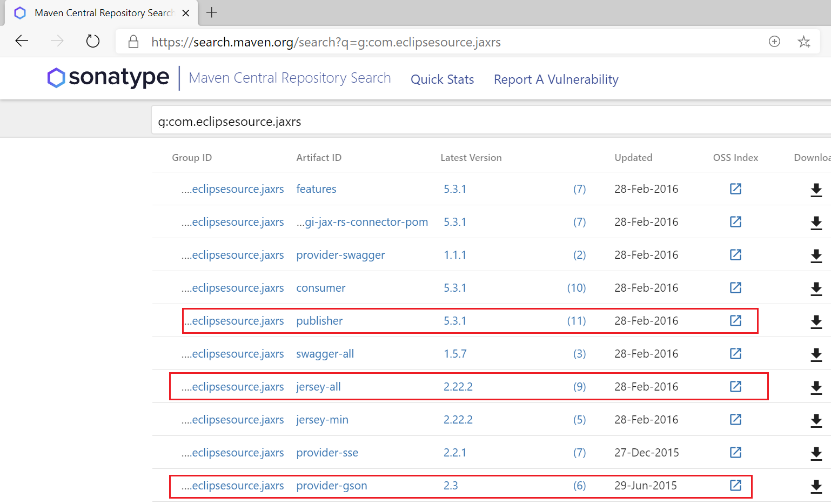831x504 pixels.
Task: Open OSS Index for gi-jax-rs-connector-pom artifact
Action: 735,221
